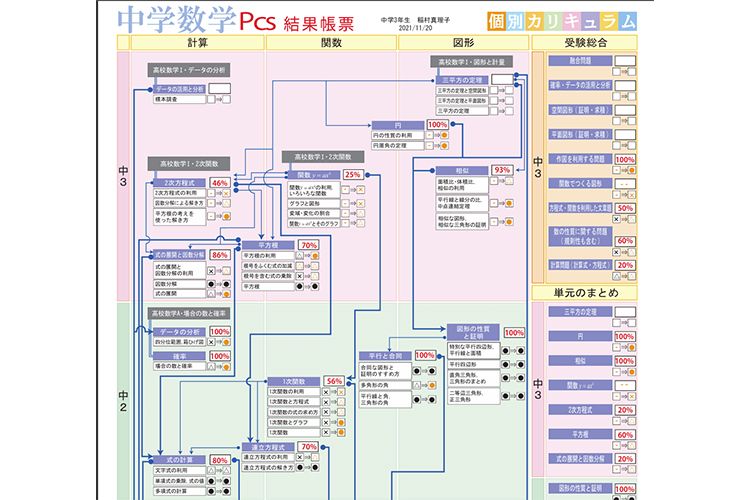Click the 式の展開と因数分解の利用 row label
This screenshot has height=500, width=750.
(179, 270)
